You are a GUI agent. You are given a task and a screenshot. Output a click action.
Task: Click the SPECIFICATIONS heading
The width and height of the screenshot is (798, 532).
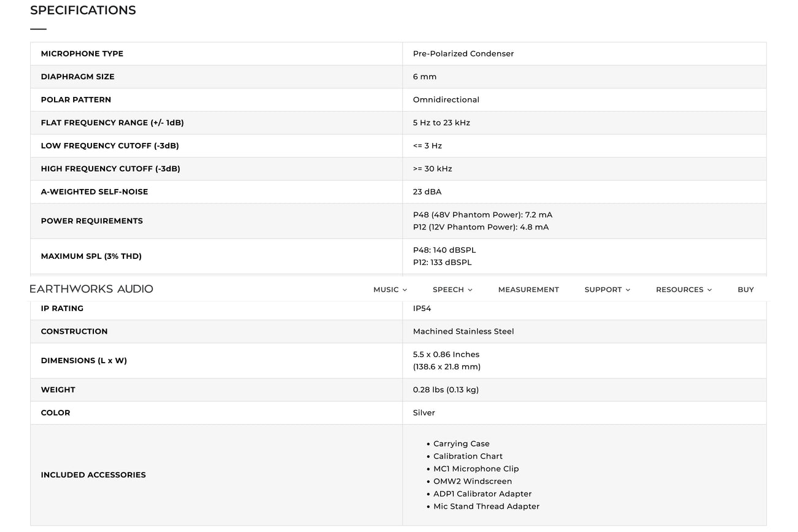click(83, 10)
